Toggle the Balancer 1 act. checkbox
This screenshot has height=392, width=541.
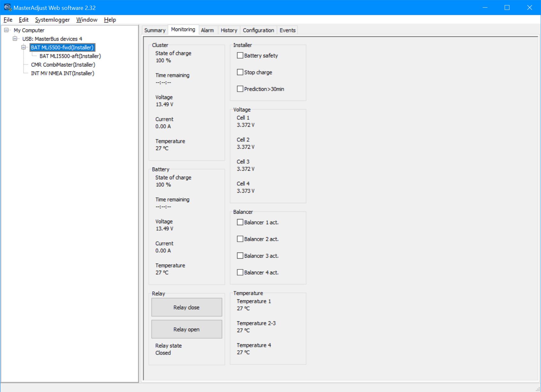[240, 222]
